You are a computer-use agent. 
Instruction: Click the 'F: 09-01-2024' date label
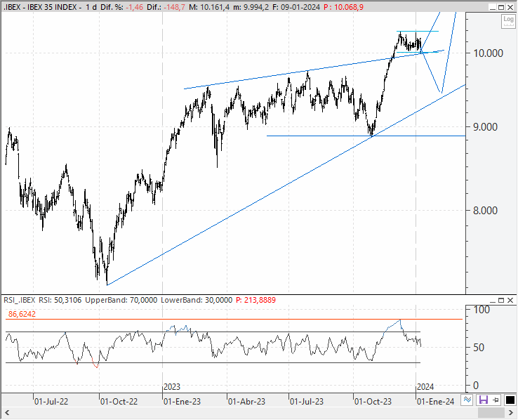coord(296,7)
